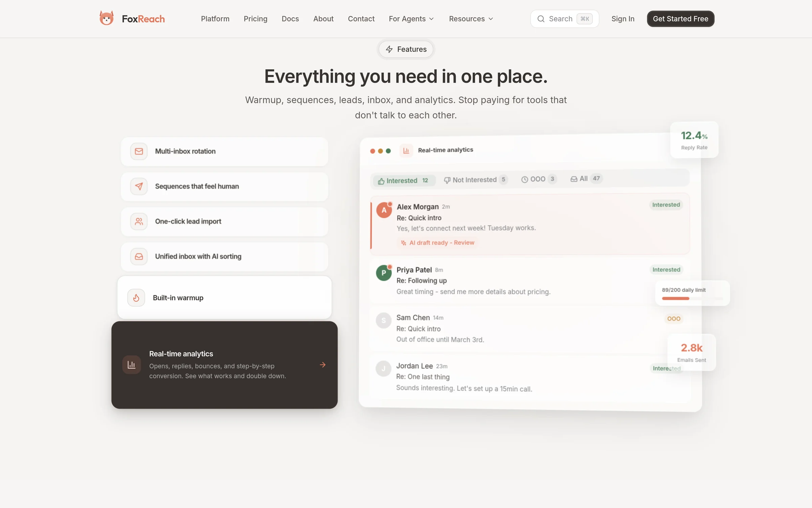
Task: Click the chart icon in preview window header
Action: (x=406, y=151)
